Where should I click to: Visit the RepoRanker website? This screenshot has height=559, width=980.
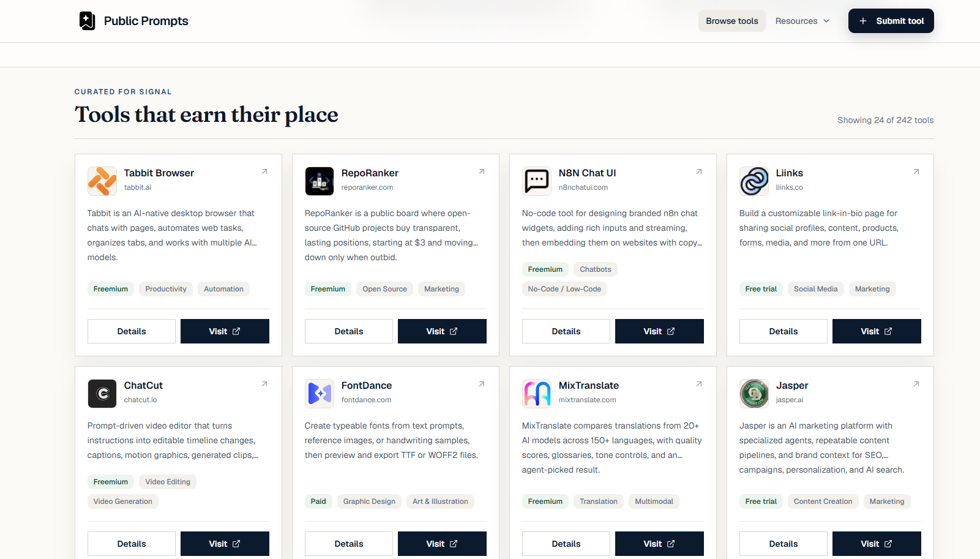click(442, 331)
